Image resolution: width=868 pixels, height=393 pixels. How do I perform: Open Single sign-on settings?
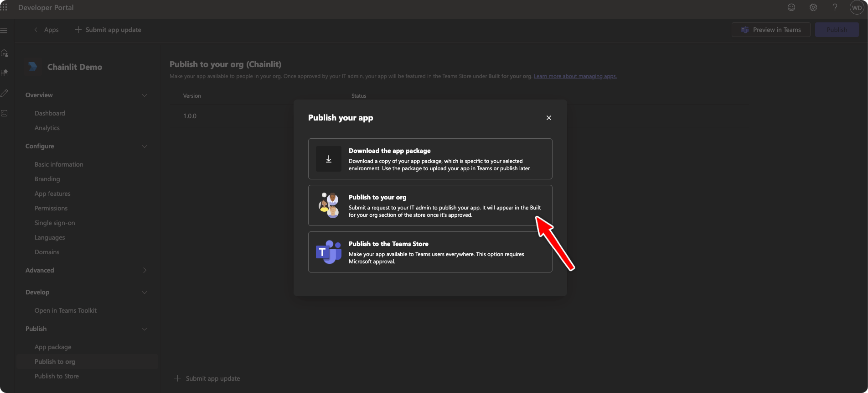point(55,223)
